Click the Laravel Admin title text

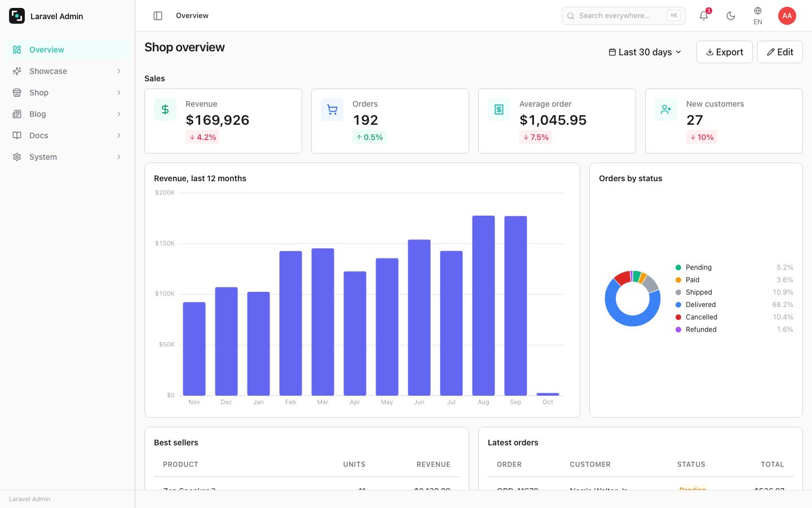coord(56,16)
